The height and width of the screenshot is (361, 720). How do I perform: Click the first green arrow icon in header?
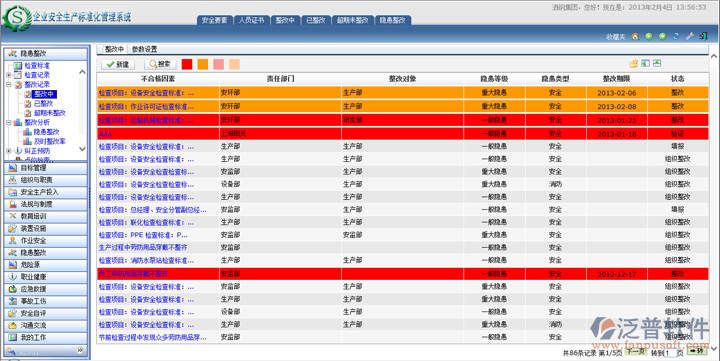(649, 36)
